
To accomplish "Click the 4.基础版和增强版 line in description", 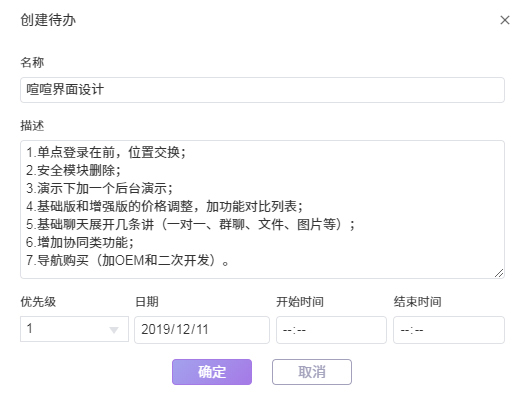I will click(x=164, y=207).
